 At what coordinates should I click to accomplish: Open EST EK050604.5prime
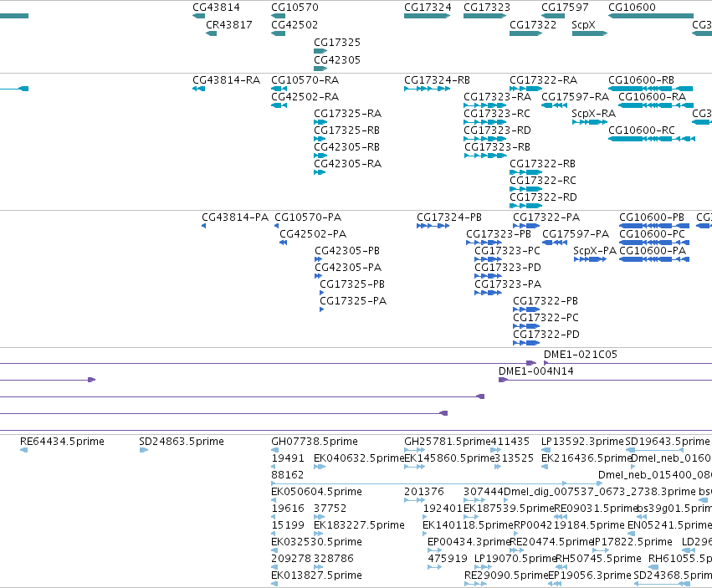coord(316,492)
